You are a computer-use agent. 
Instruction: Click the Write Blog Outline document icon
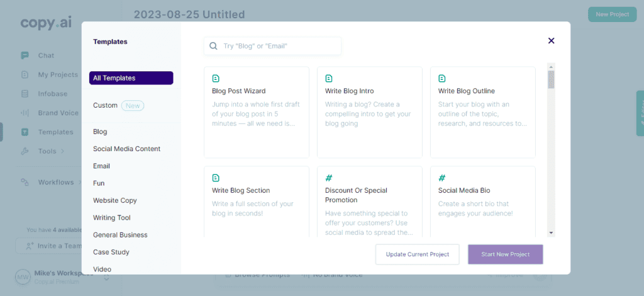coord(442,78)
